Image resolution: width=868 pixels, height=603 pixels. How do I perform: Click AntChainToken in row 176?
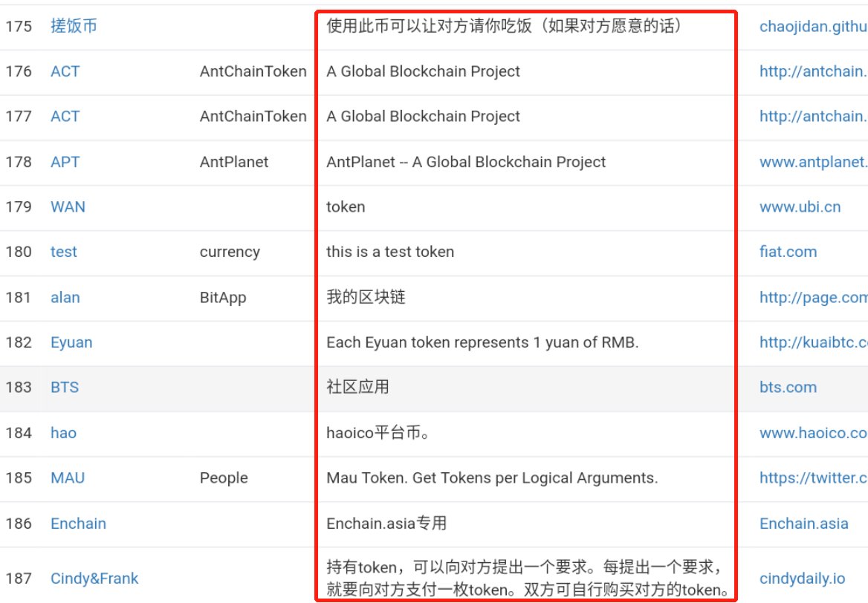point(253,71)
